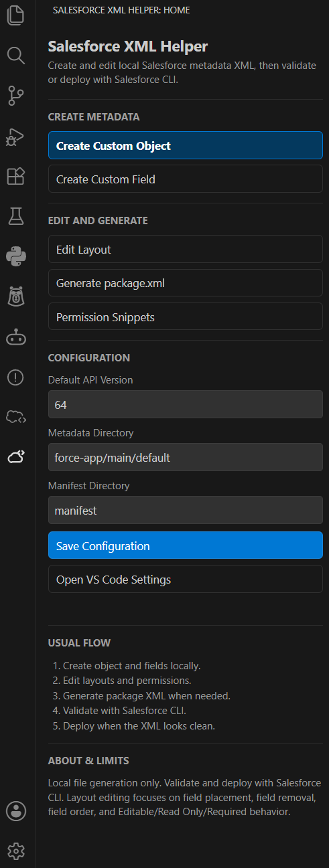Click the 'Default API Version' label
The height and width of the screenshot is (868, 329).
point(90,379)
